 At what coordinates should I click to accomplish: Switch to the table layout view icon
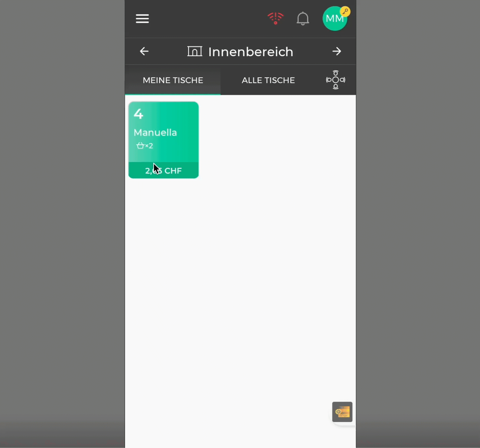click(x=335, y=80)
